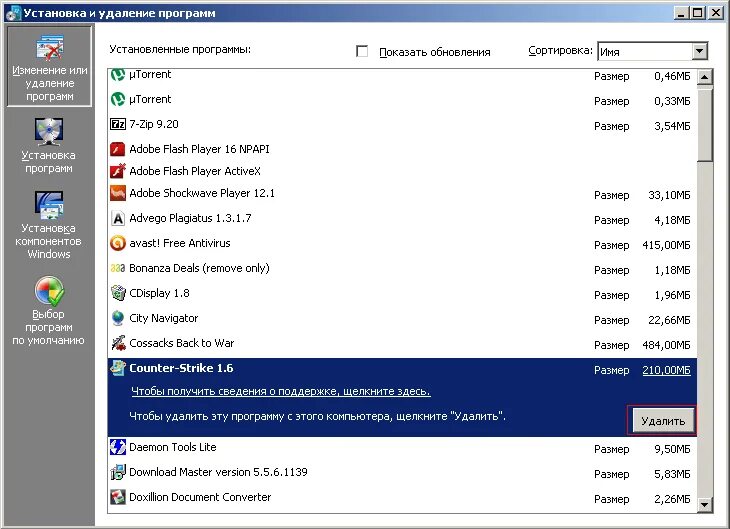Minimize the Add/Remove Programs window
730x529 pixels.
(x=681, y=13)
